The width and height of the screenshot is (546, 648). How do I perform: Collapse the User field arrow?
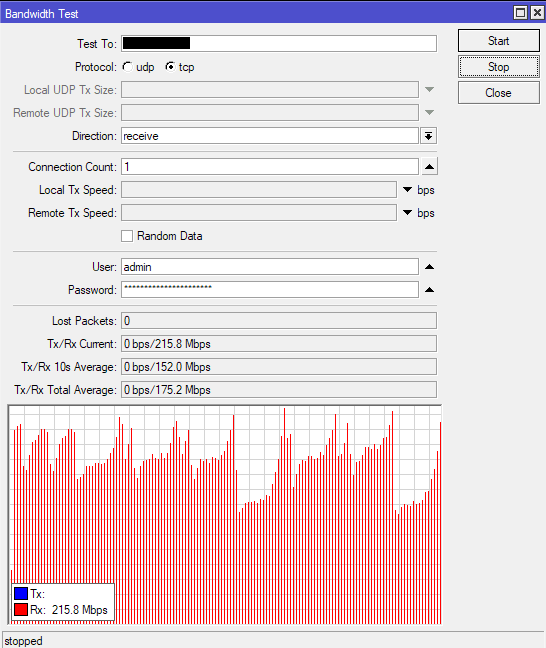pos(429,267)
